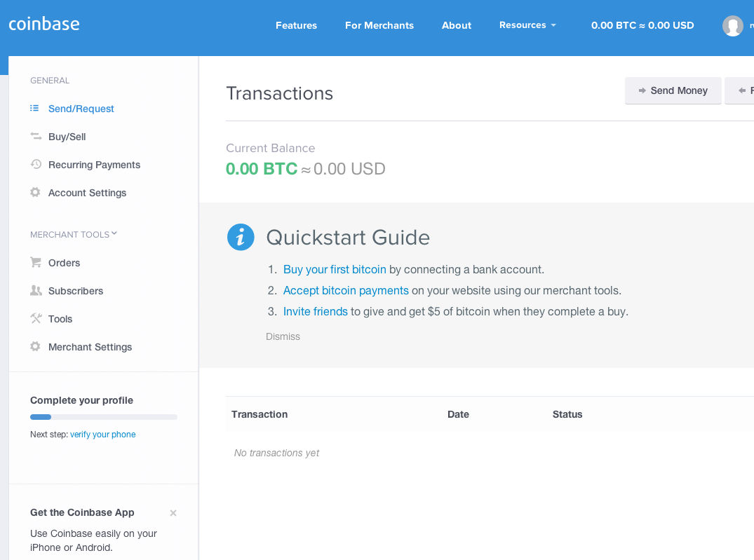Open Merchant Settings
The width and height of the screenshot is (754, 560).
[90, 347]
